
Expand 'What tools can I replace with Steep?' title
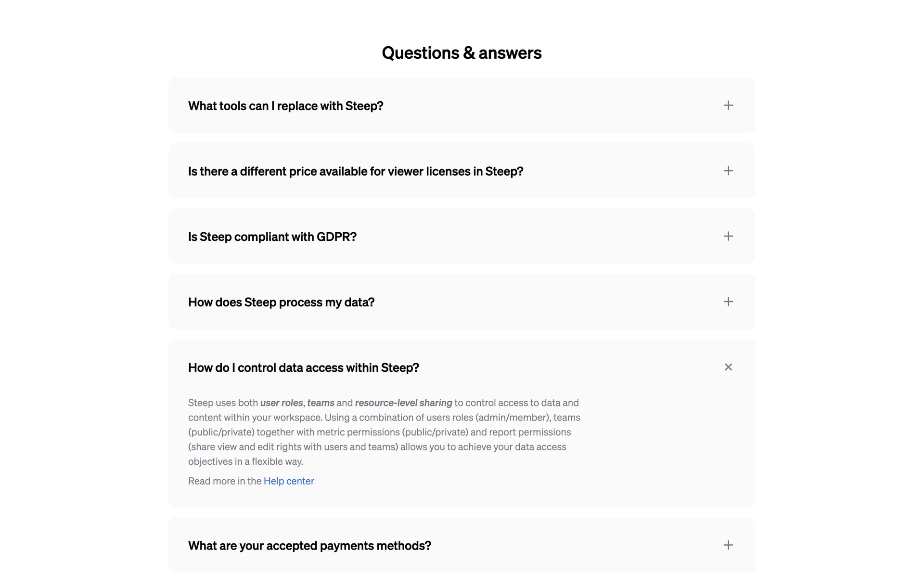[285, 106]
